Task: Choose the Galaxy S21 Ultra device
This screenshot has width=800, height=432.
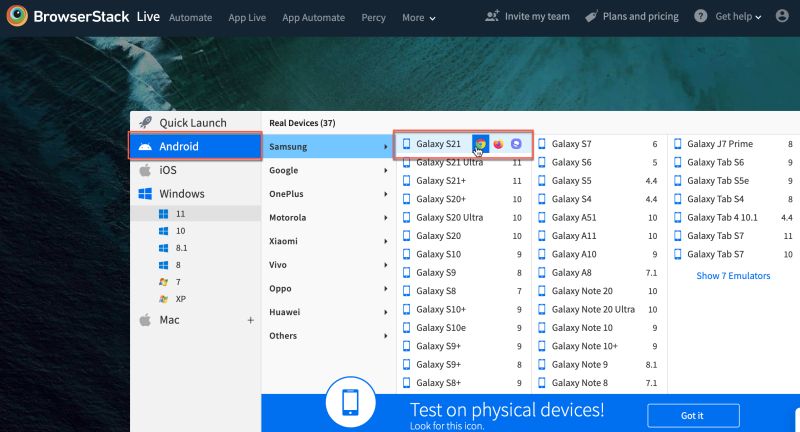Action: 463,162
